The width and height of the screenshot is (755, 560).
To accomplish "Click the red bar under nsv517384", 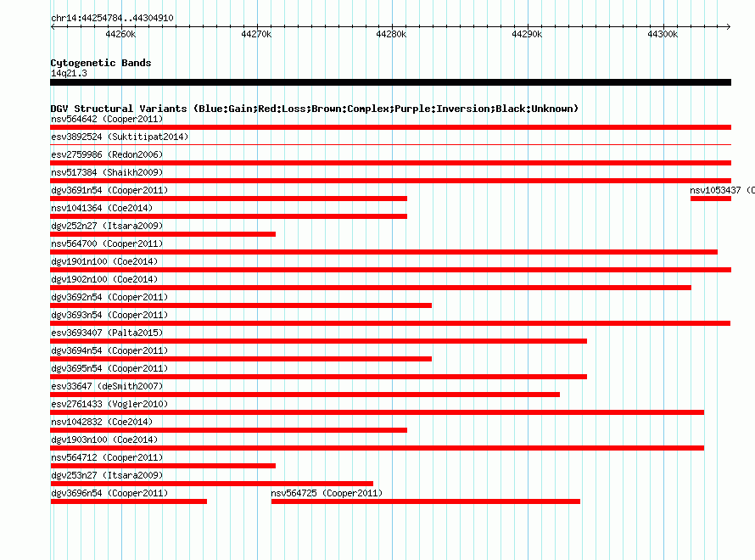I will coord(390,181).
